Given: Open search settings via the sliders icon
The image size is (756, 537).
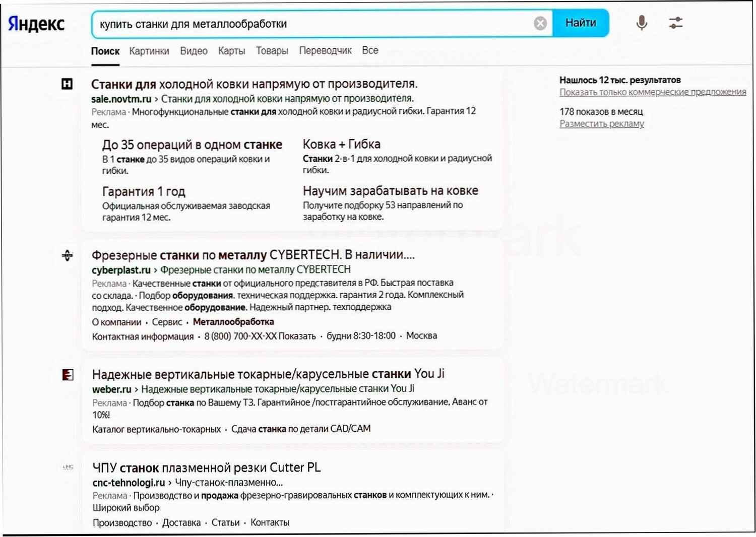Looking at the screenshot, I should point(676,23).
